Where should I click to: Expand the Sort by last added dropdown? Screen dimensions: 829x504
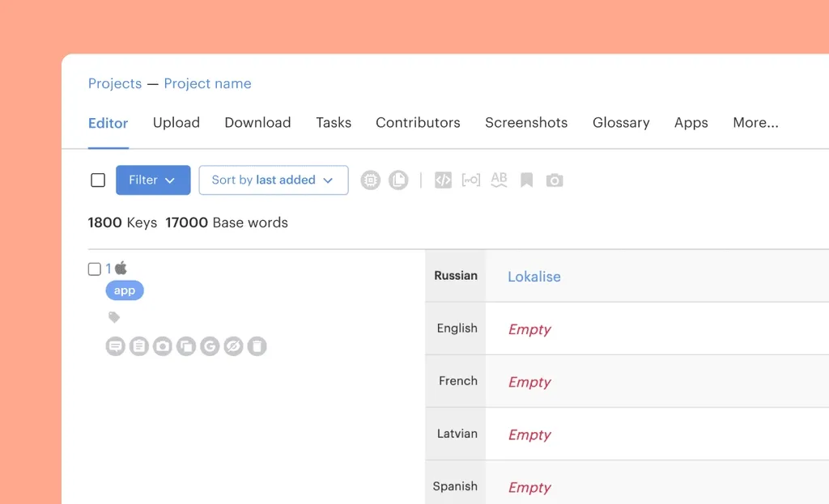coord(273,180)
